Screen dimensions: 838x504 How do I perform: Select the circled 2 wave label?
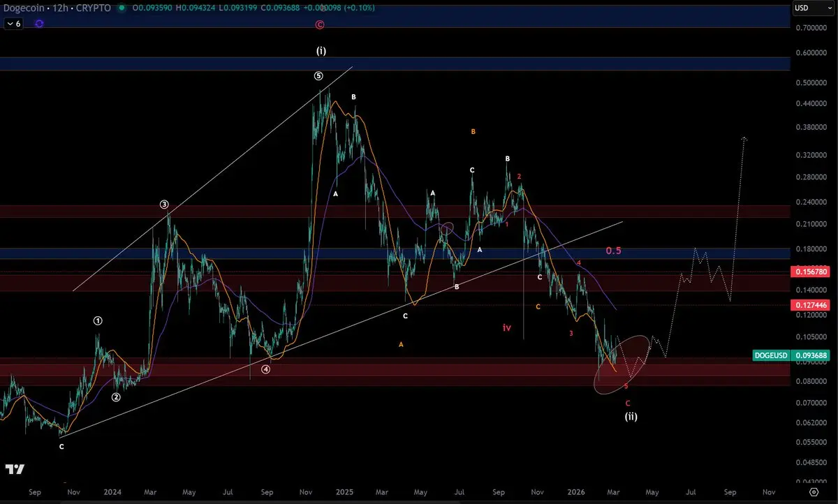[x=117, y=397]
